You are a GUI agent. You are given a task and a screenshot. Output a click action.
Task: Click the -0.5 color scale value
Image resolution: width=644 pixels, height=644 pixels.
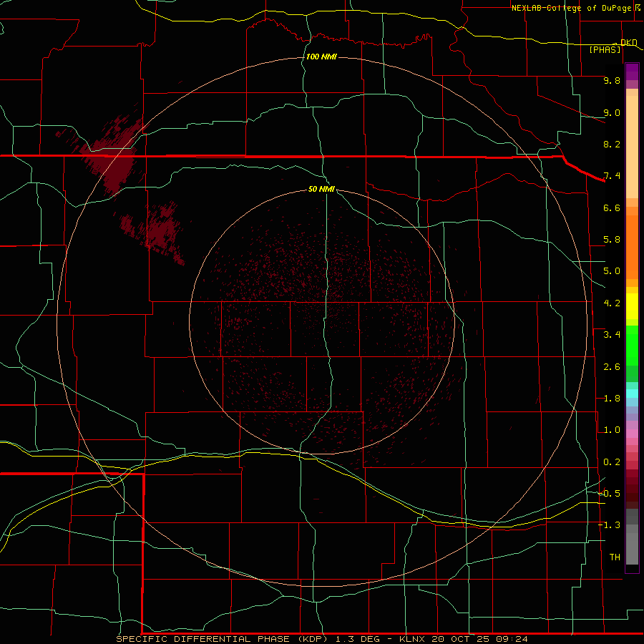click(x=609, y=494)
